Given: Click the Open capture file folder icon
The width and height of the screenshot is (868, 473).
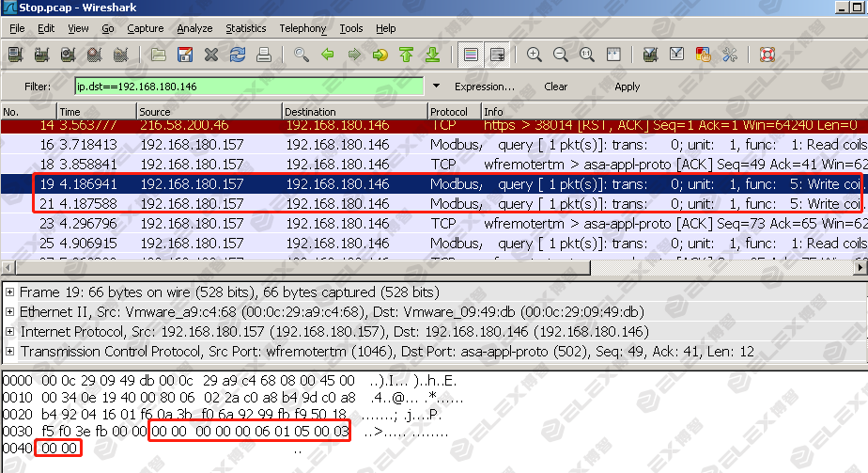Looking at the screenshot, I should tap(159, 55).
